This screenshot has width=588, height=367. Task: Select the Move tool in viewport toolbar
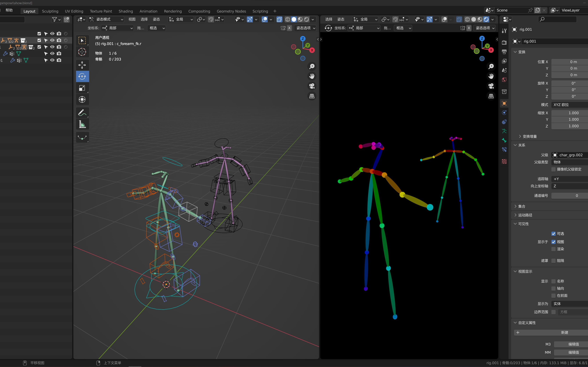[x=82, y=65]
